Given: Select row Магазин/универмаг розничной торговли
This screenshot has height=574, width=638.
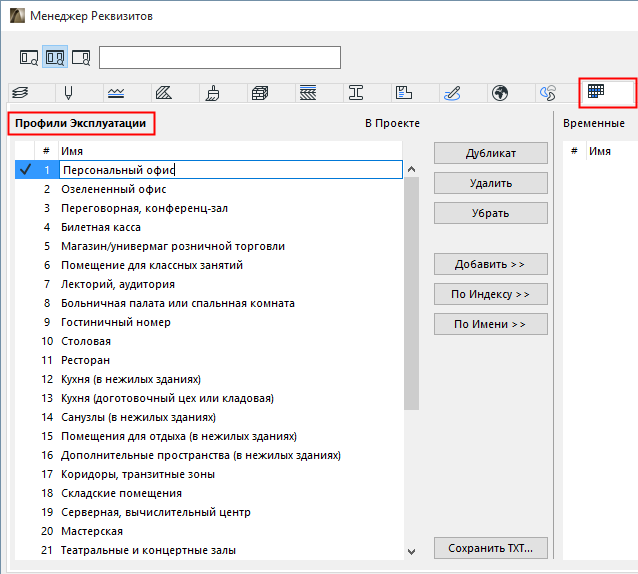Looking at the screenshot, I should click(x=208, y=246).
